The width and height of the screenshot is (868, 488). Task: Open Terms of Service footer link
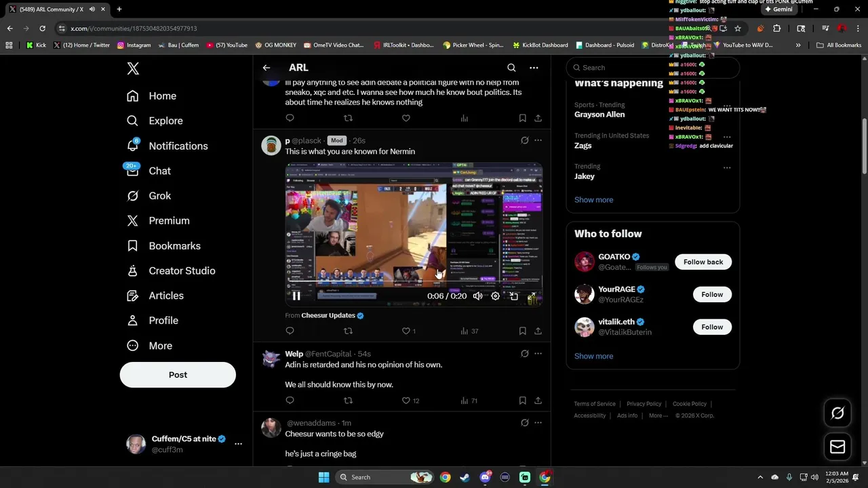[595, 404]
